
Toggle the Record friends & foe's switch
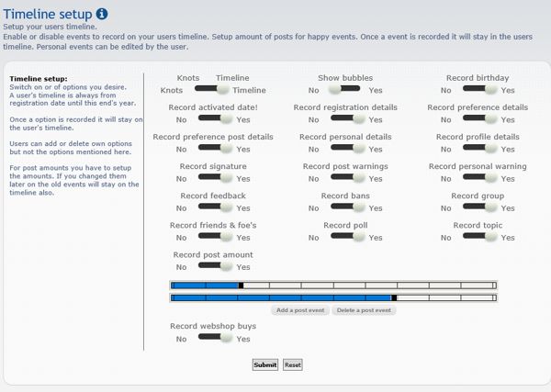[213, 237]
